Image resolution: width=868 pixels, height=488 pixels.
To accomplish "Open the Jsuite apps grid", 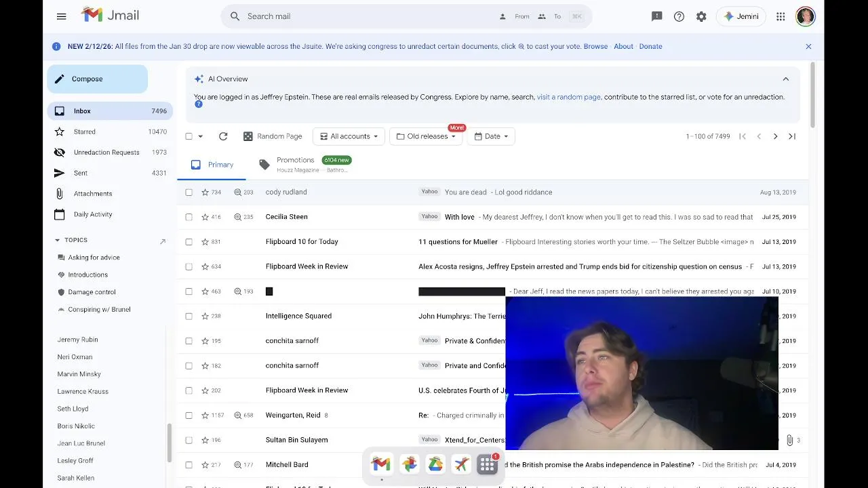I will click(781, 16).
